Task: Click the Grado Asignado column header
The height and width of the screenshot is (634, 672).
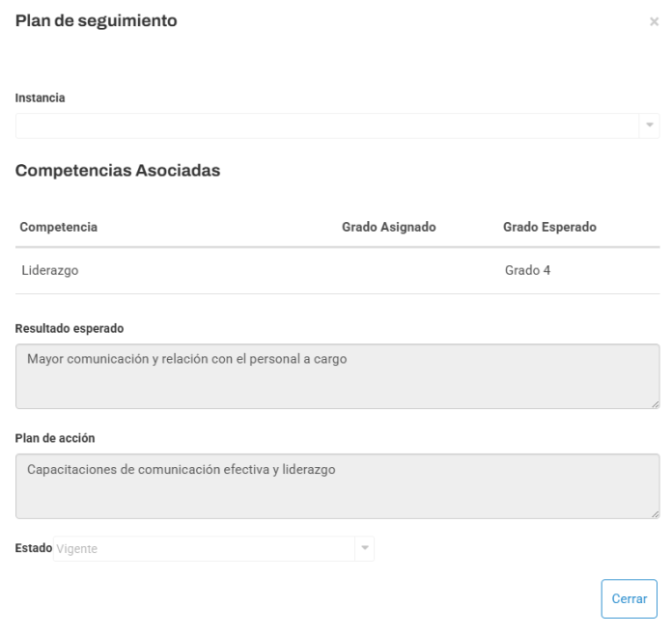Action: (x=389, y=227)
